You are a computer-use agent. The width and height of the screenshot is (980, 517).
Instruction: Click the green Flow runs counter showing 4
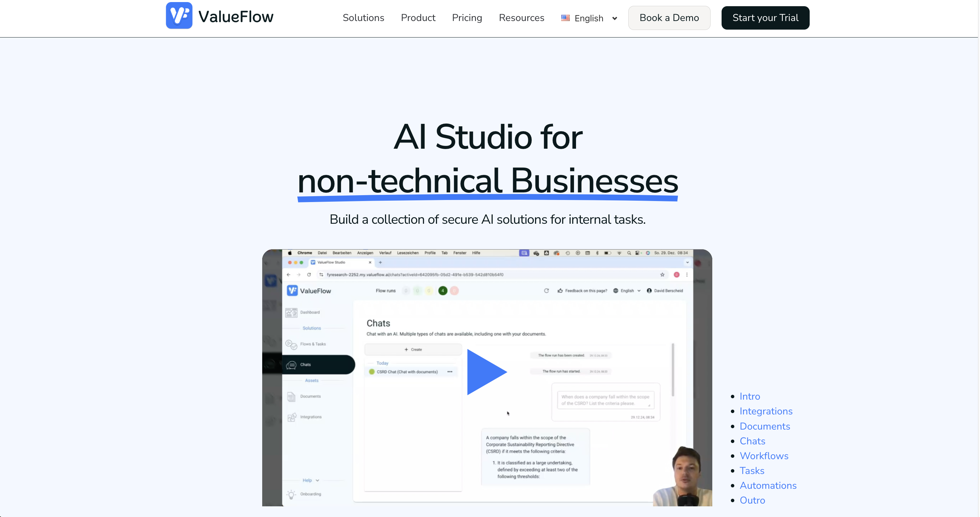pos(443,291)
